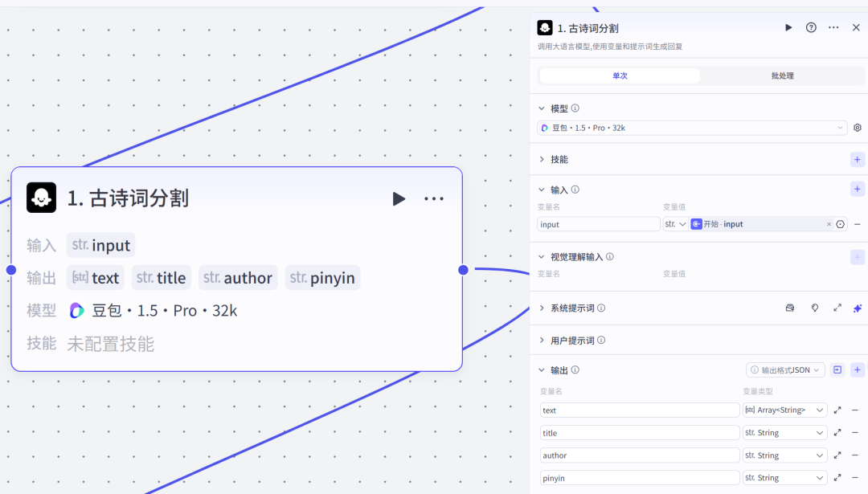
Task: Click the variable selector circle icon beside input value
Action: 841,224
